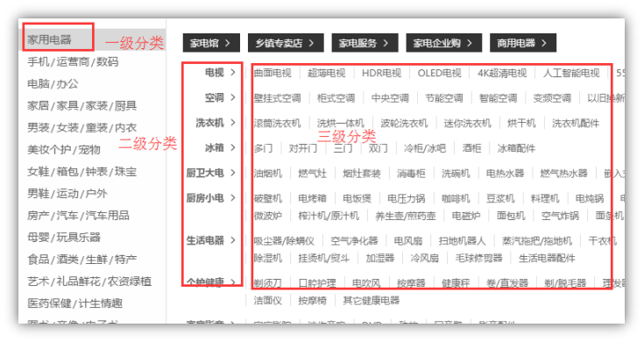Open the 乡镇专卖店 button
644x342 pixels.
286,43
